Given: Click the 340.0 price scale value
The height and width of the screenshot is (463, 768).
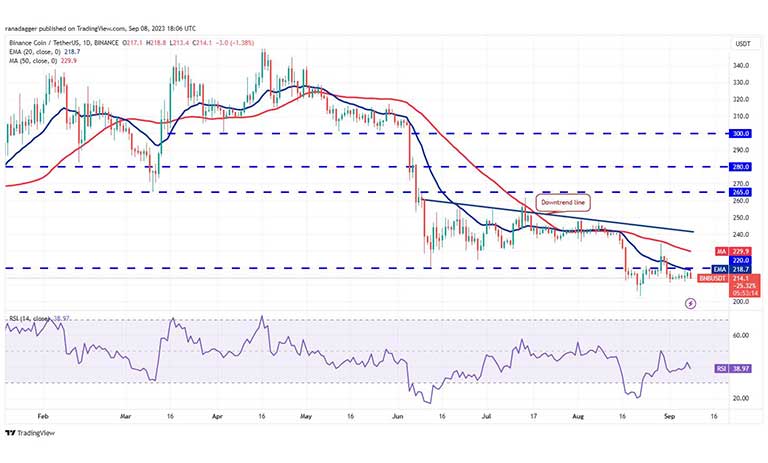Looking at the screenshot, I should 741,66.
